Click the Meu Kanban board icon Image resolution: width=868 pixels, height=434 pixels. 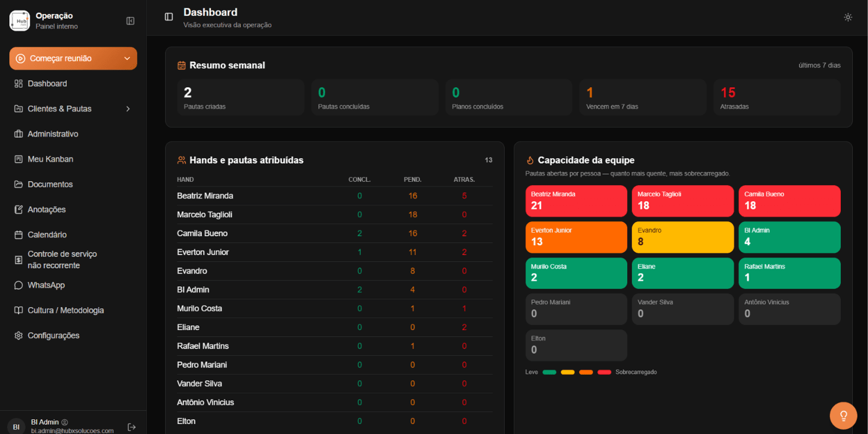(18, 159)
